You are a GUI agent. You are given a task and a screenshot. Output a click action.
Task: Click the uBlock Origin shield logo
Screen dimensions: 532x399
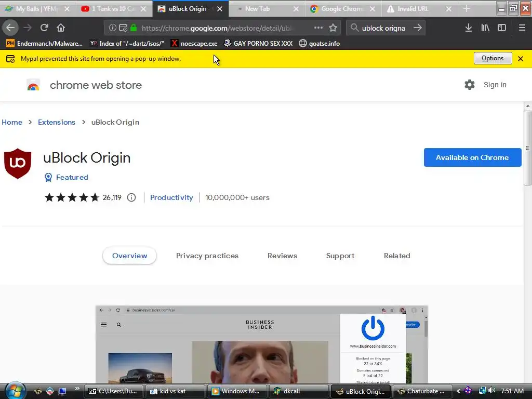(x=18, y=163)
